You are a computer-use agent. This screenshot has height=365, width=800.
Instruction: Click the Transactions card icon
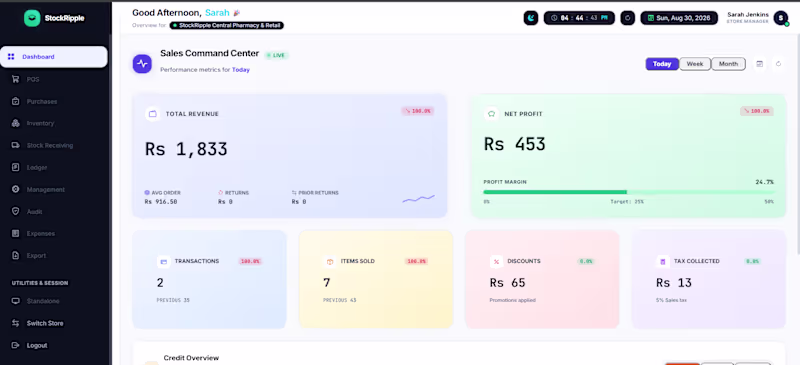(x=164, y=261)
